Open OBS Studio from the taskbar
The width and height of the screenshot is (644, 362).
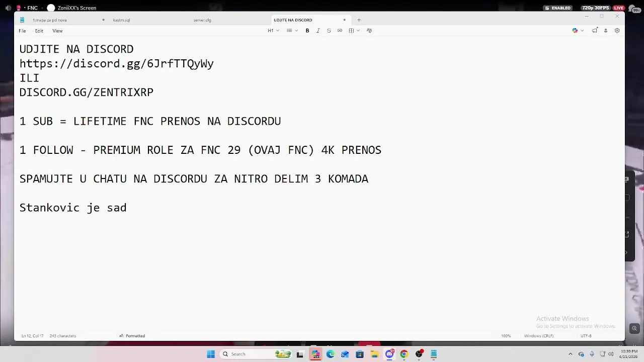pyautogui.click(x=419, y=354)
